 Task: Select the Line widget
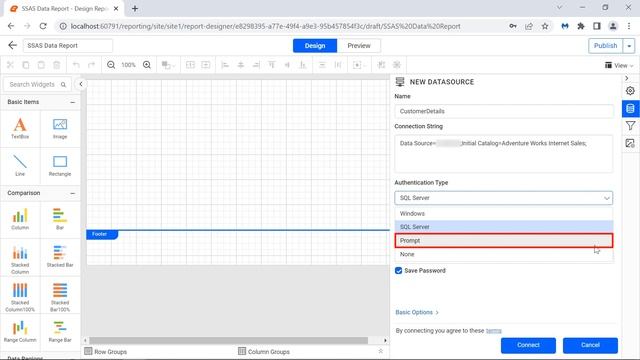(x=20, y=165)
